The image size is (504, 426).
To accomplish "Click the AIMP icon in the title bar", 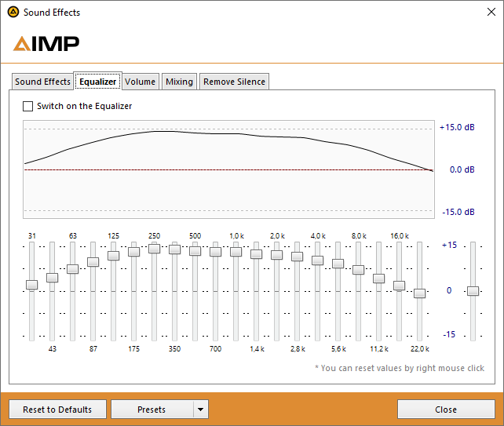I will (13, 13).
